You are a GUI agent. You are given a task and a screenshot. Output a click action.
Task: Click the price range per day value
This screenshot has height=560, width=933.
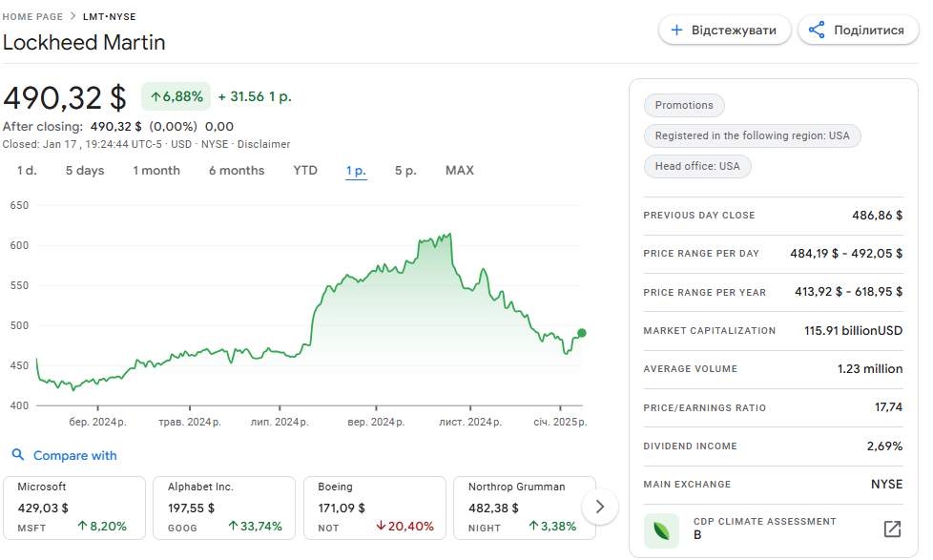(x=846, y=254)
